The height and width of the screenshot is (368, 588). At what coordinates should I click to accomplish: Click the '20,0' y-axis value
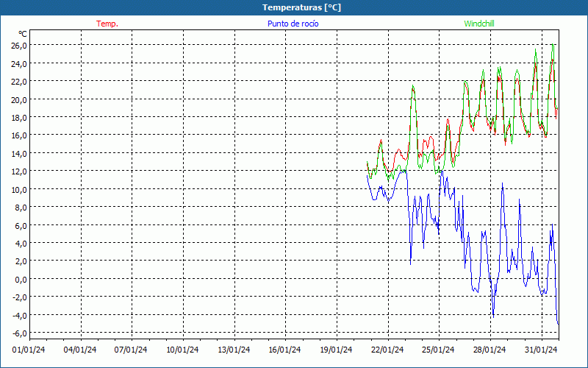[20, 99]
